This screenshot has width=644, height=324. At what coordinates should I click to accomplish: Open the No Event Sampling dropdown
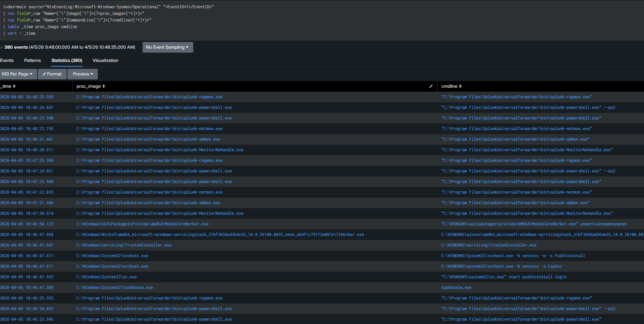(x=167, y=47)
